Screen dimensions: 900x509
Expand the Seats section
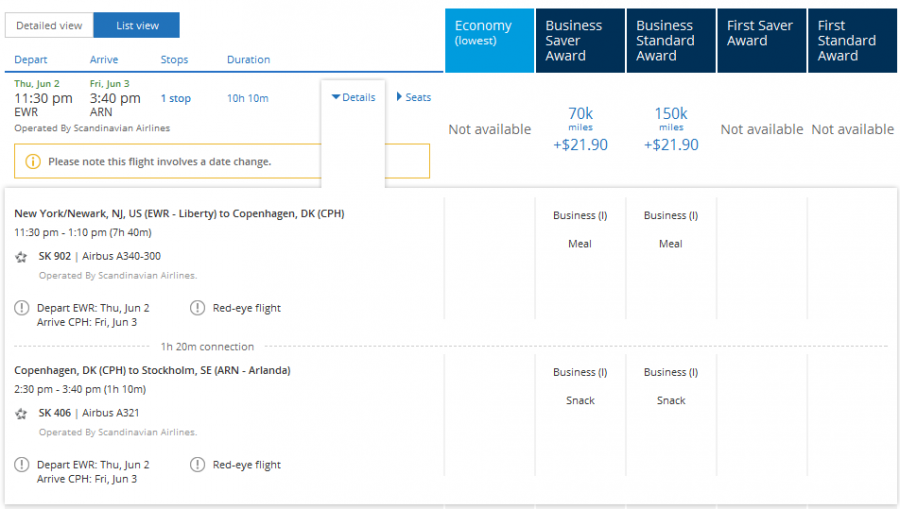pos(414,98)
